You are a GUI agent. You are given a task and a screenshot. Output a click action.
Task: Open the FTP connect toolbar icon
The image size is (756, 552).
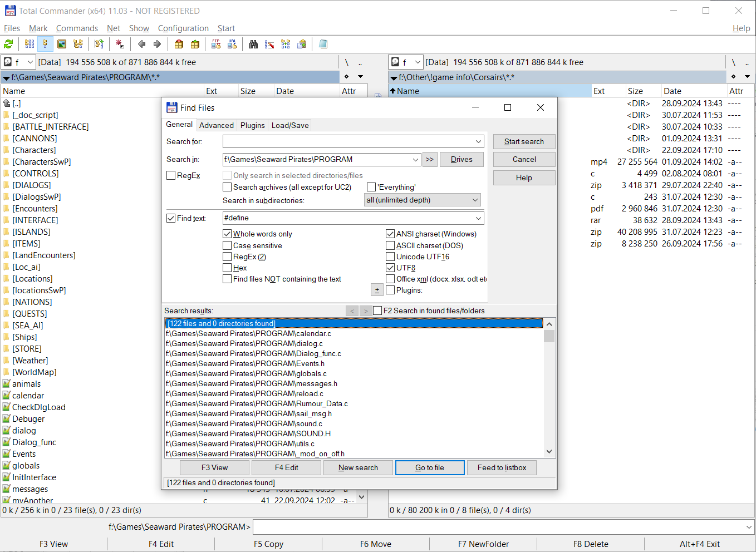[216, 45]
